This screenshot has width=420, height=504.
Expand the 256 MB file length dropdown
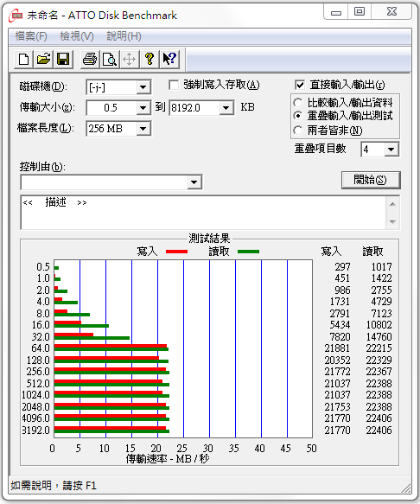coord(143,129)
